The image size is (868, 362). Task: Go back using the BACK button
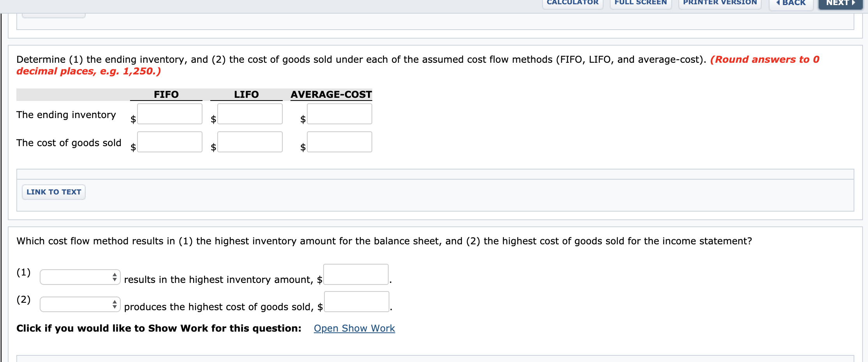click(791, 3)
